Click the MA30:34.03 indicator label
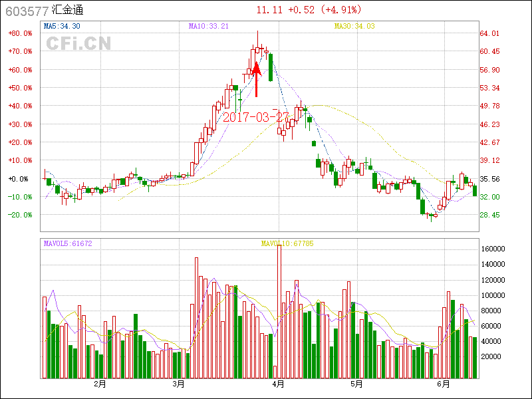This screenshot has height=399, width=532. 354,26
